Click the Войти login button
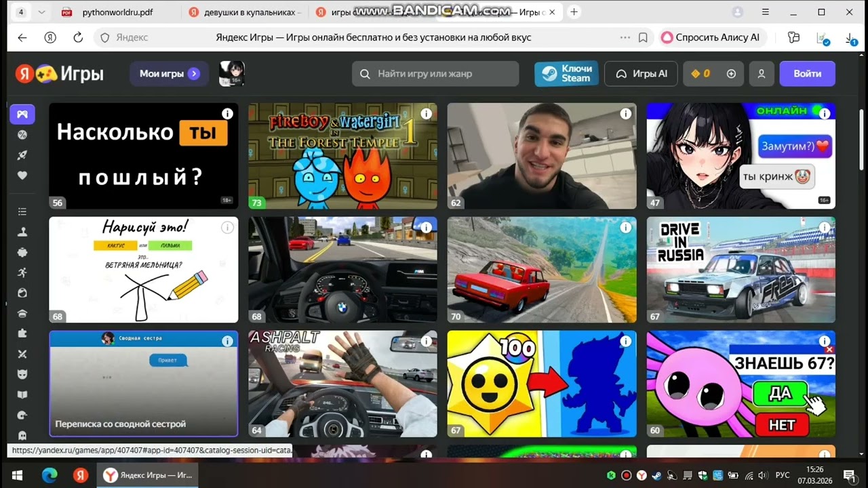This screenshot has height=488, width=868. (x=807, y=74)
